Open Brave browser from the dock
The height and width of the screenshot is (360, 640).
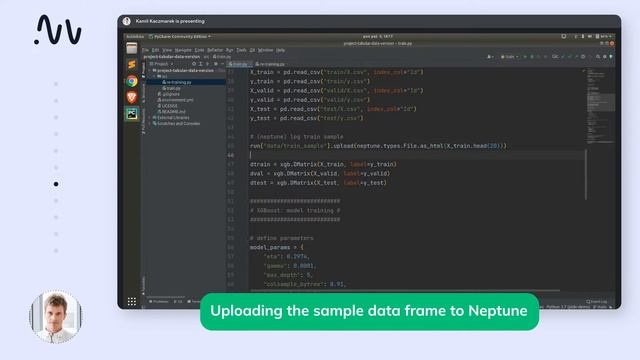(131, 97)
